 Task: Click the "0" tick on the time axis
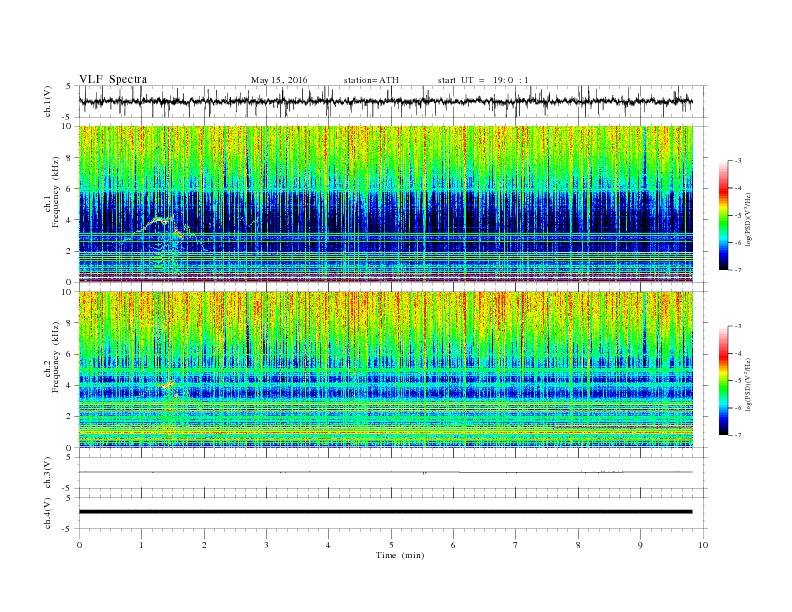coord(79,545)
